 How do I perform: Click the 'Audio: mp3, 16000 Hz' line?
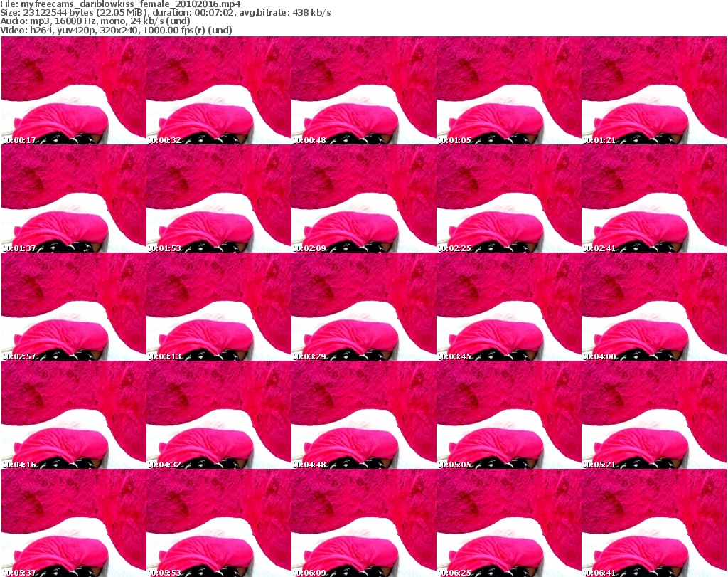point(95,21)
